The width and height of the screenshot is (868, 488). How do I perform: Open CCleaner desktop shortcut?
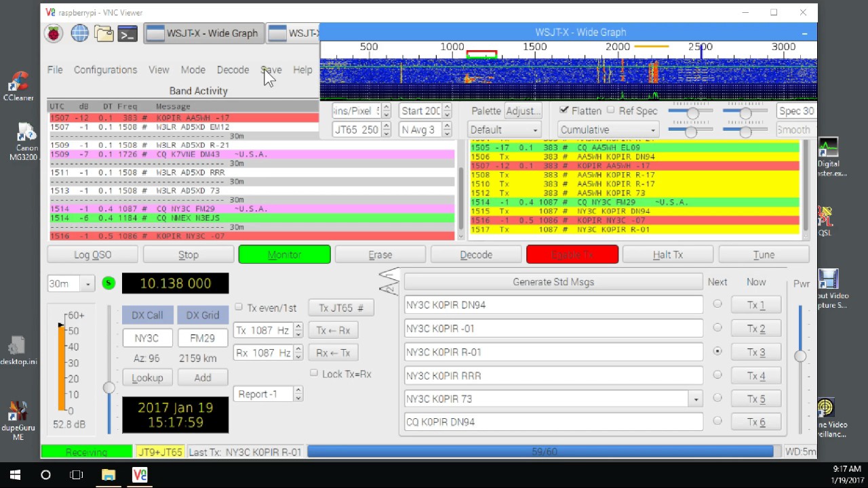coord(18,86)
